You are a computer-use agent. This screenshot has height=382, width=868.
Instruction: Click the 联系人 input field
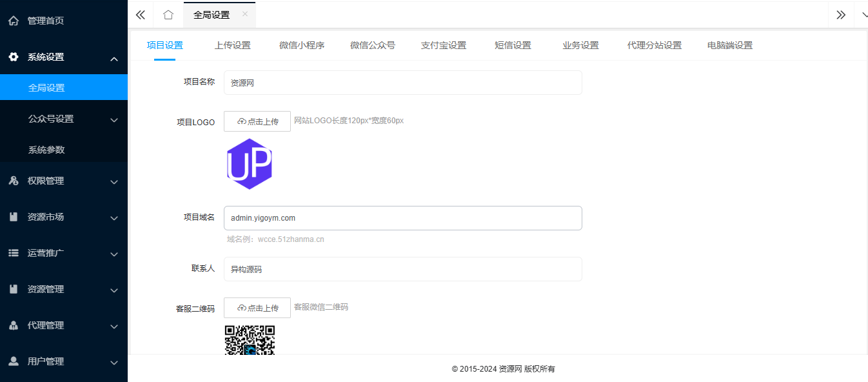[x=403, y=269]
